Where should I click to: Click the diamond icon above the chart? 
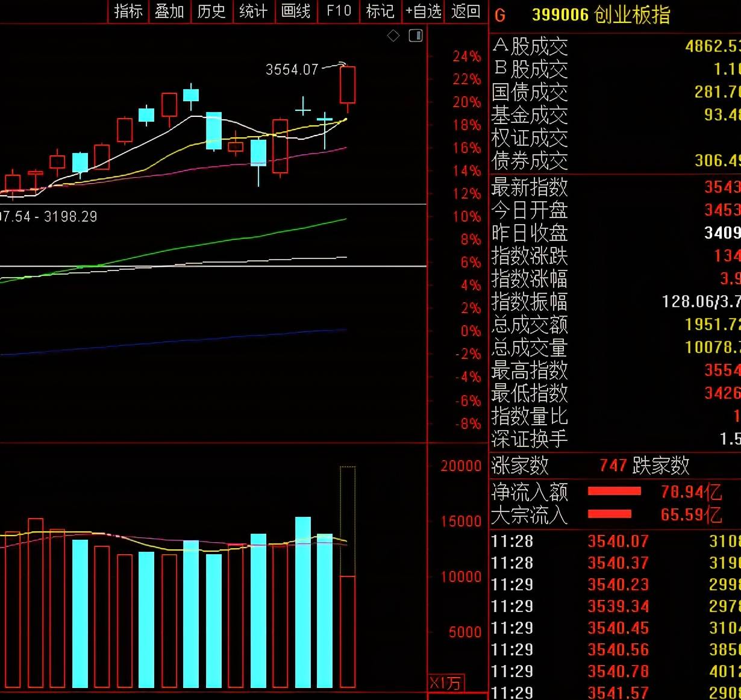393,36
